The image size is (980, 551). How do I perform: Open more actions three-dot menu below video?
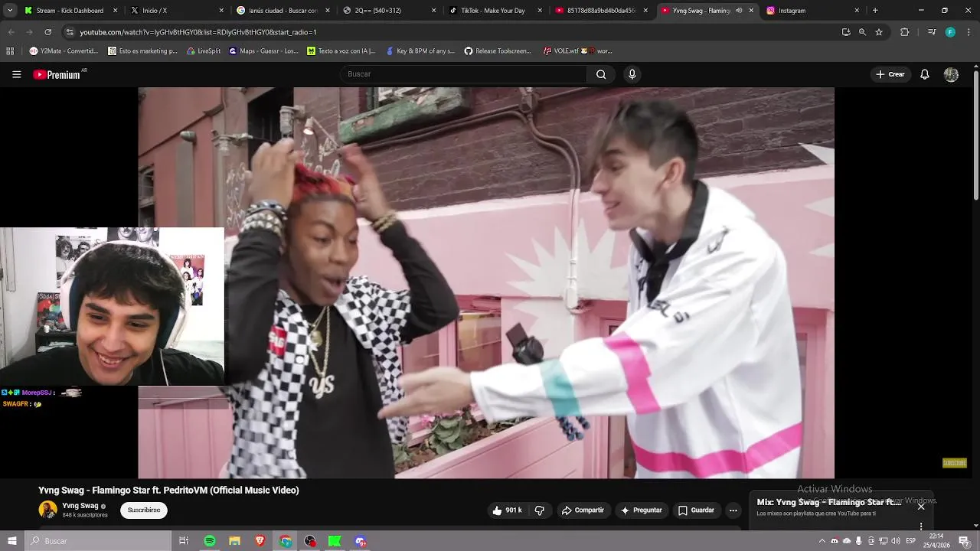pos(733,510)
